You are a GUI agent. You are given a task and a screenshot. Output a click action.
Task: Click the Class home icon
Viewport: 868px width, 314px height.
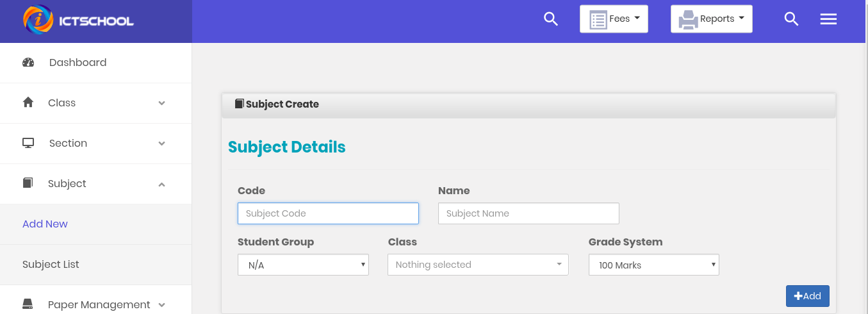(x=28, y=103)
